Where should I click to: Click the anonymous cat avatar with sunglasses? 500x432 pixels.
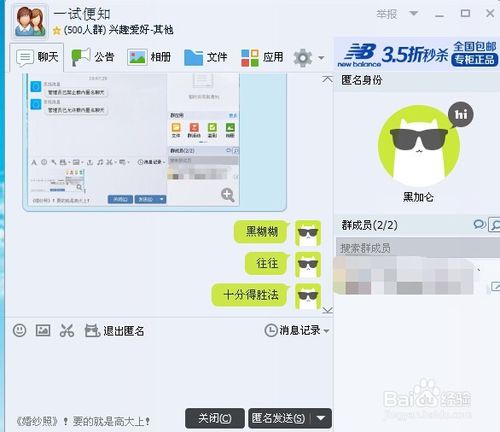point(419,147)
